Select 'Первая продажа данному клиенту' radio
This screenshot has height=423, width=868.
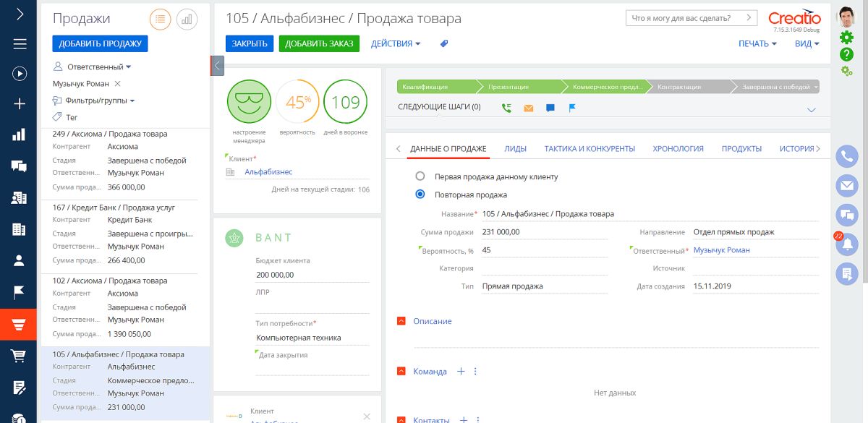point(420,176)
